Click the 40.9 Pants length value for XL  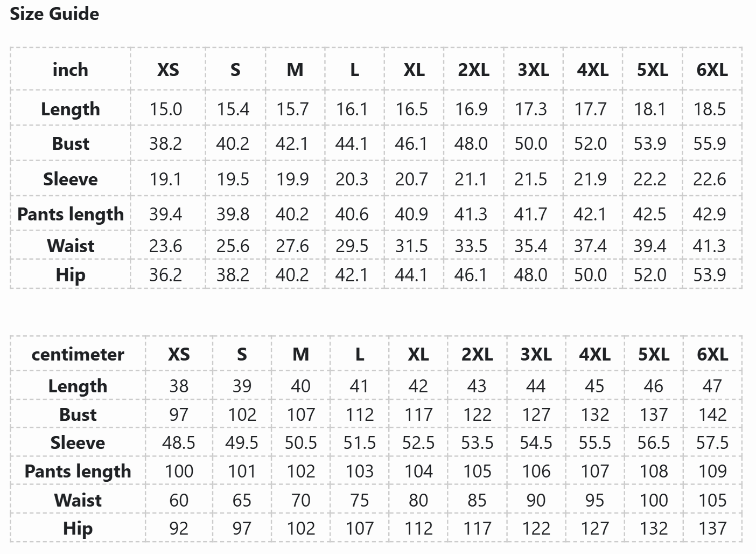(x=411, y=214)
